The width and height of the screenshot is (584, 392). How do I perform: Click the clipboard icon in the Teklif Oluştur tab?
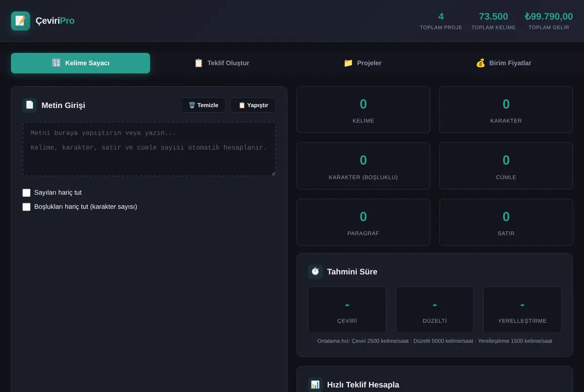click(x=199, y=63)
